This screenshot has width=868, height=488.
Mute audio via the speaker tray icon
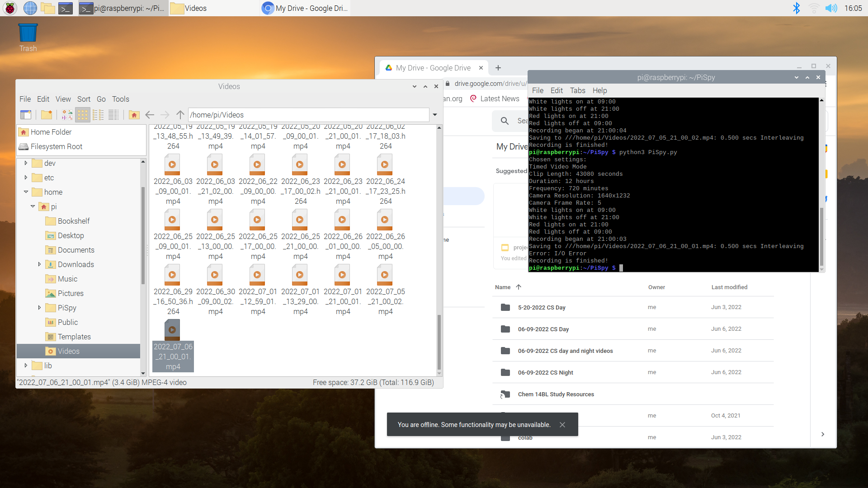(x=831, y=8)
